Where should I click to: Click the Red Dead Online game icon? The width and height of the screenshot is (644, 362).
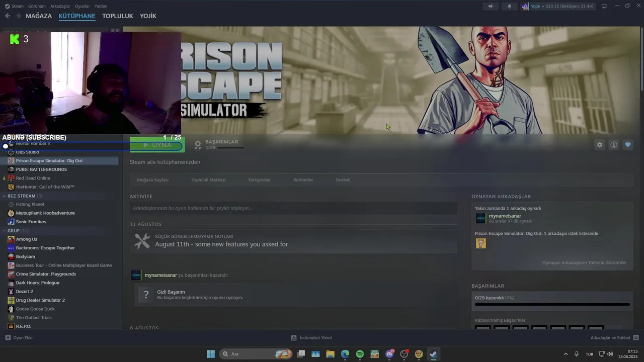(x=11, y=178)
